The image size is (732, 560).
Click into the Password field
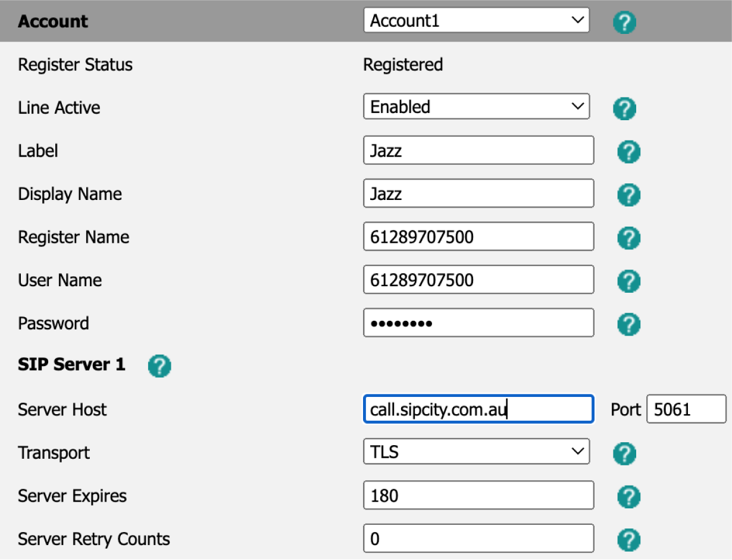478,323
